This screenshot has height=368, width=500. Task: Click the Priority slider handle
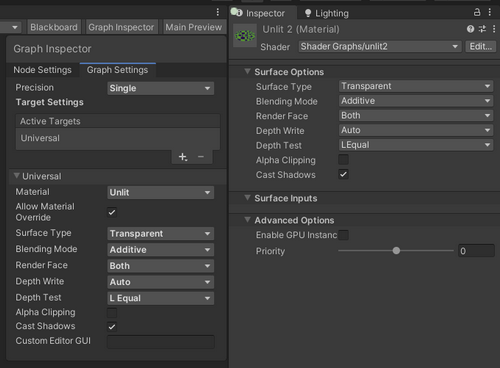point(396,250)
